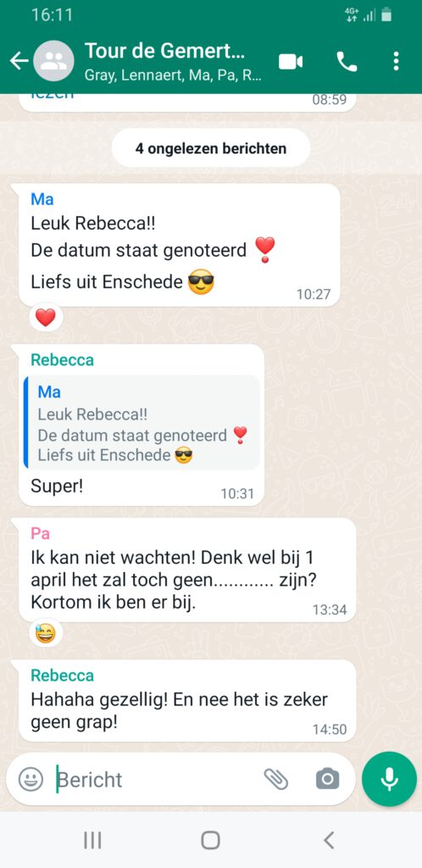Viewport: 422px width, 868px height.
Task: Tap the Ma sender name at 10:27
Action: click(x=42, y=199)
